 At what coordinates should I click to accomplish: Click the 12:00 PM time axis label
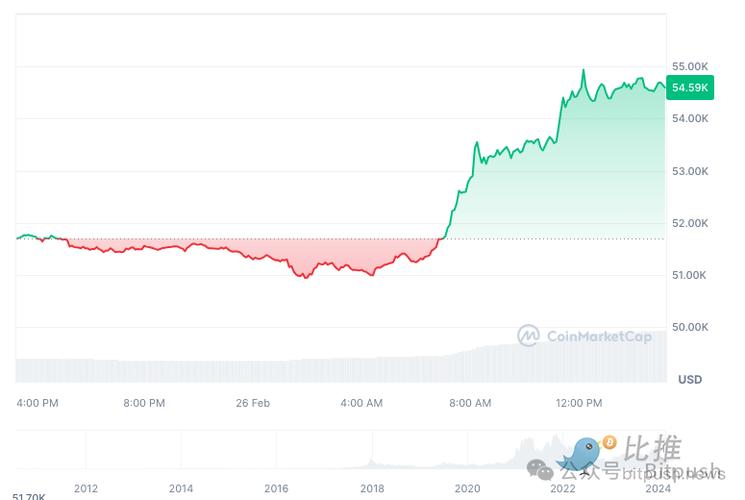click(579, 403)
